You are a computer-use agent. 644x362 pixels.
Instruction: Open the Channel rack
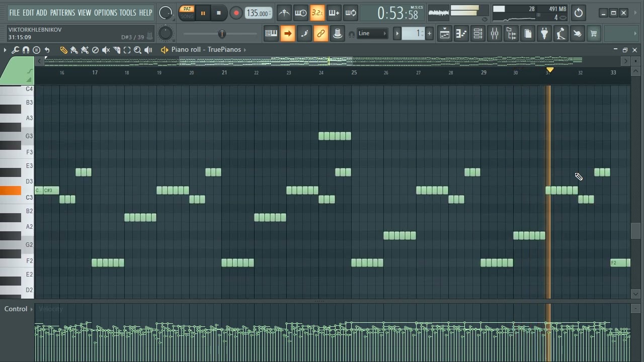tap(478, 34)
